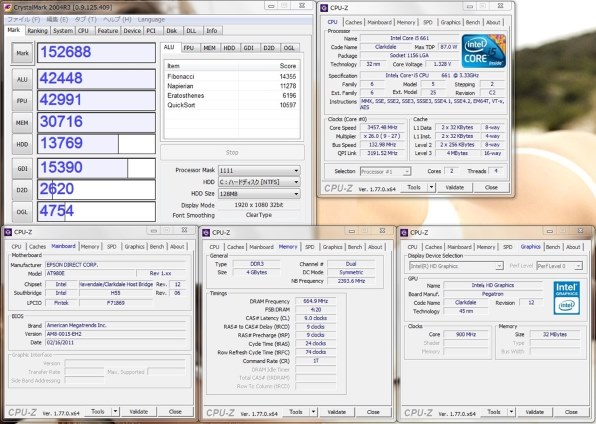Open processor Selection dropdown in CPU-Z CPU window
Viewport: 596px width, 424px height.
pyautogui.click(x=385, y=172)
